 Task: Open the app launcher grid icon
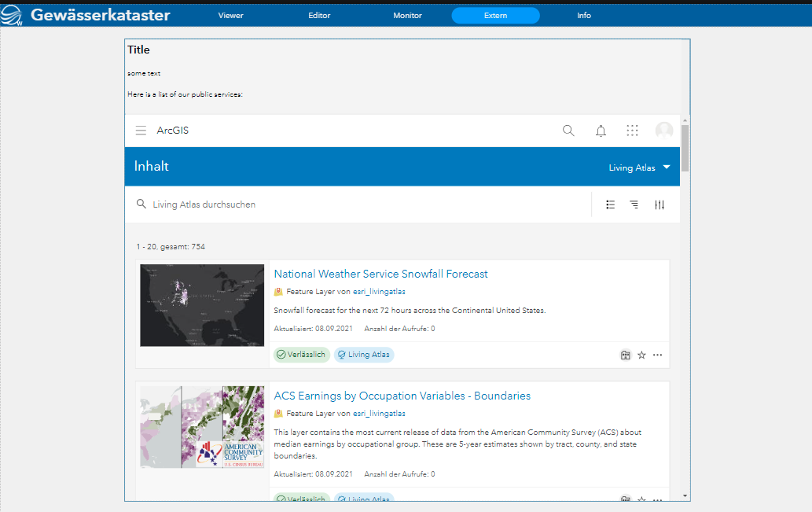click(632, 131)
